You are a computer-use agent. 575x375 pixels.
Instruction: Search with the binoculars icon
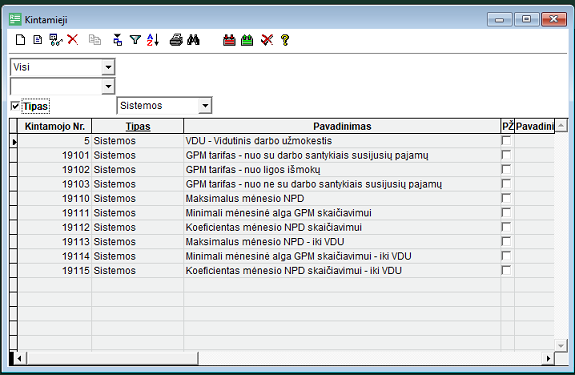193,40
